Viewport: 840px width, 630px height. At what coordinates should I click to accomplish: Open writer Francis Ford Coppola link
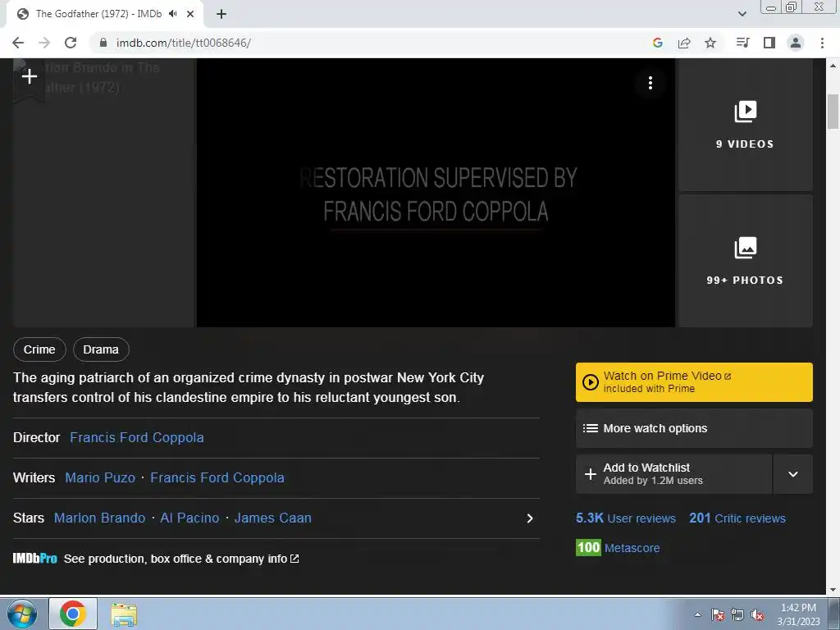click(x=217, y=478)
